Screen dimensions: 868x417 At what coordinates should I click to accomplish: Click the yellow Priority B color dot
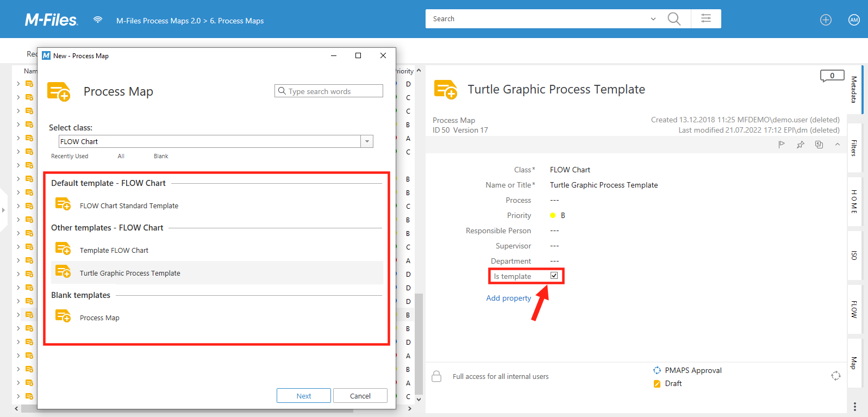553,215
